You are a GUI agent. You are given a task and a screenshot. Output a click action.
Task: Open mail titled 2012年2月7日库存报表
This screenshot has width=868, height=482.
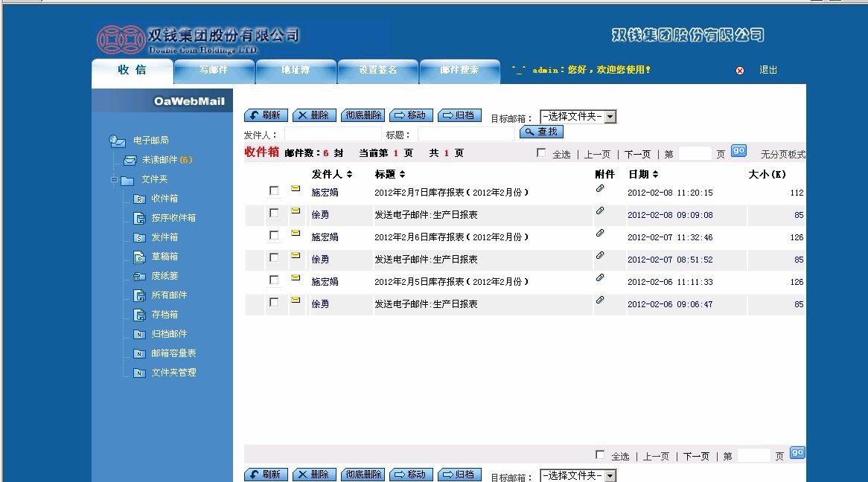point(451,193)
